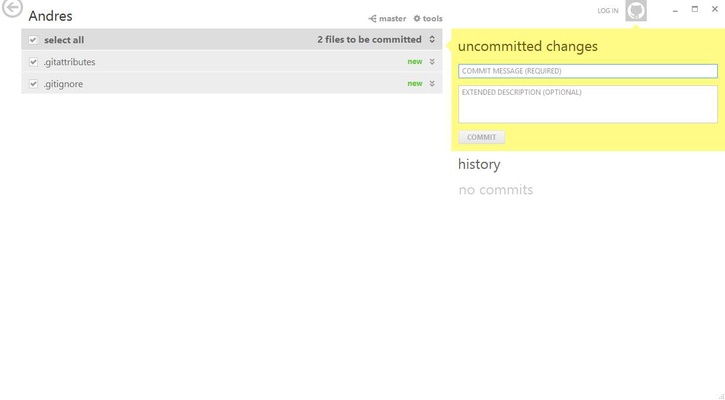Click the 2 files to be committed label

click(369, 40)
